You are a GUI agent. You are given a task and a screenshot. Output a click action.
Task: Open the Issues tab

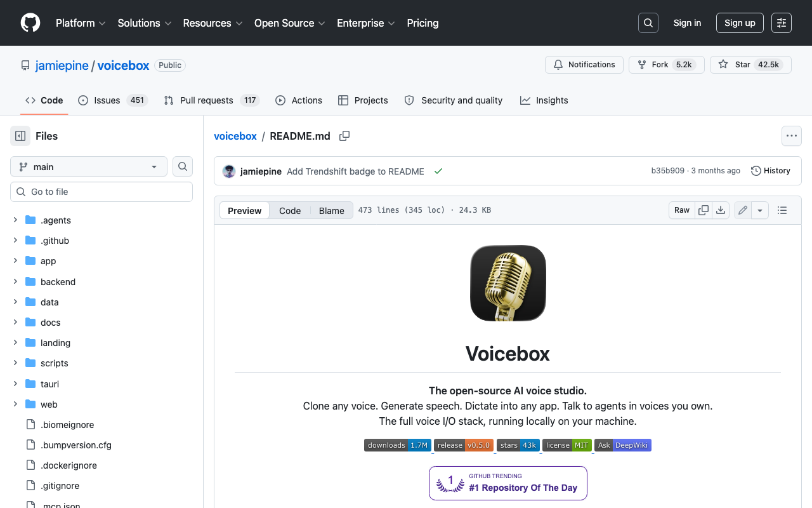click(113, 100)
